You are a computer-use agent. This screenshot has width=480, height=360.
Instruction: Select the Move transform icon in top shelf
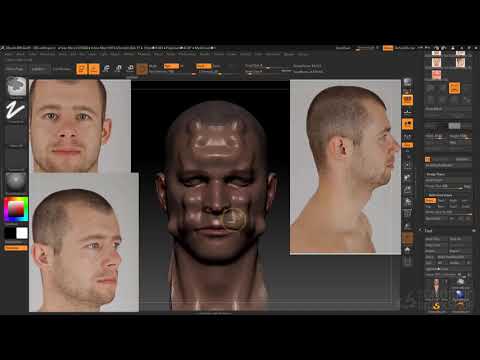click(x=106, y=69)
